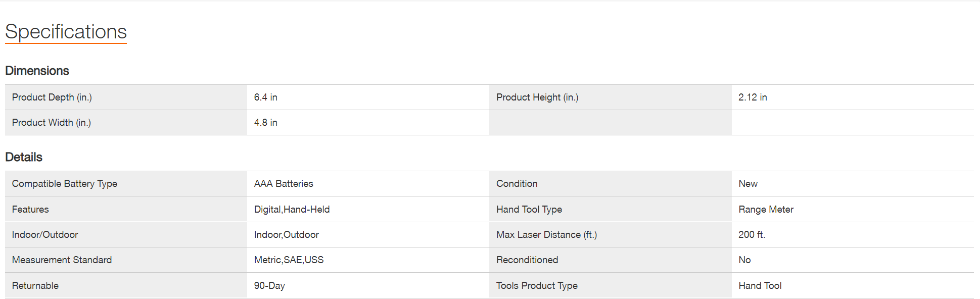
Task: Select the Reconditioned label
Action: coord(527,260)
